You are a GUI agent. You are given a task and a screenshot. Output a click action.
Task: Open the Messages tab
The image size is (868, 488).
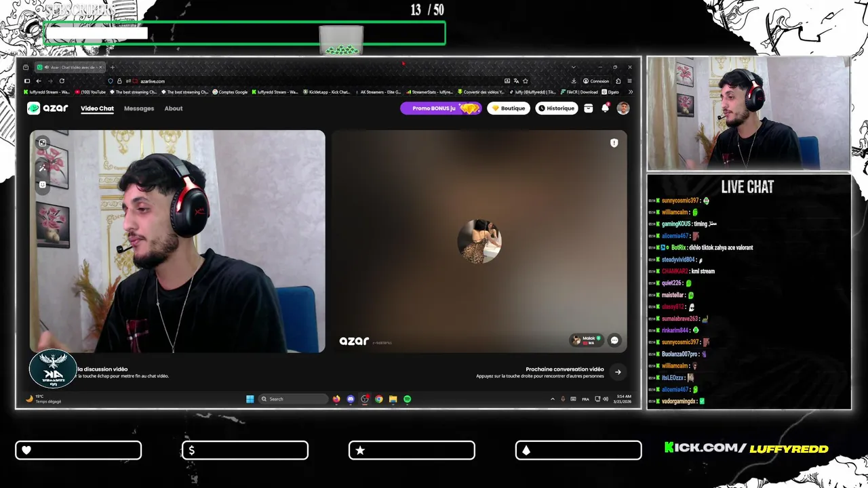139,108
